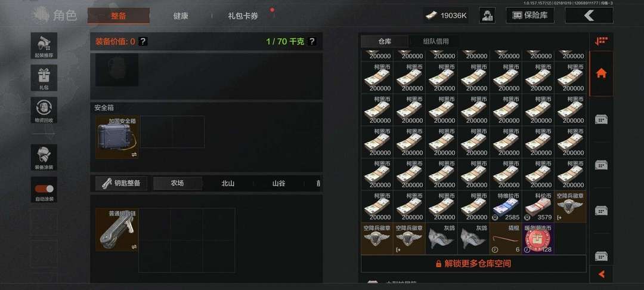Select the orange home warehouse icon

(x=601, y=73)
